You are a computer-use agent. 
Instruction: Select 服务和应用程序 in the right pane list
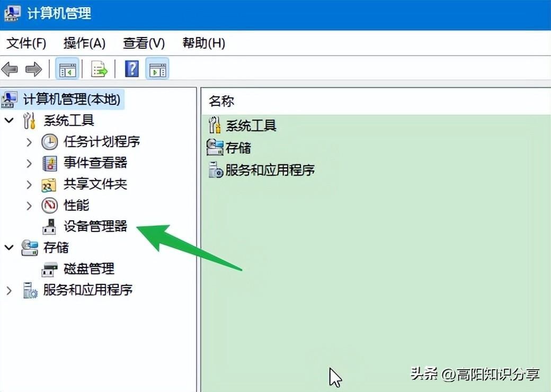(261, 170)
